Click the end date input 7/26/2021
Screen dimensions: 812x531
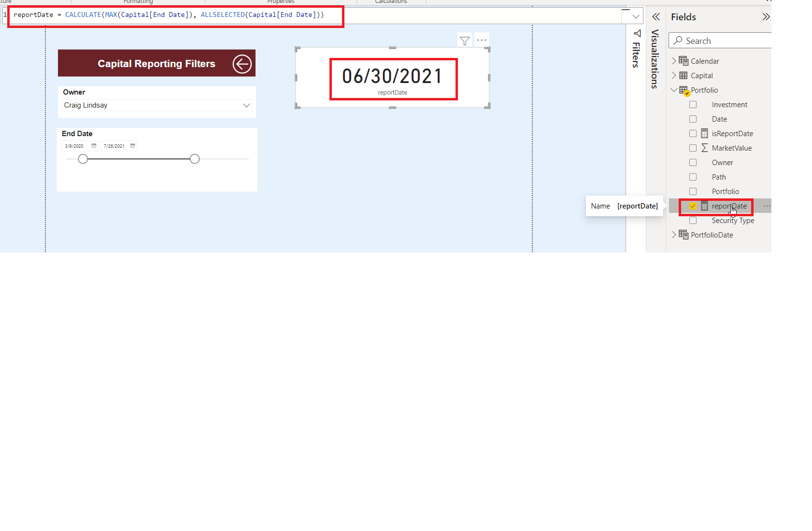pos(114,146)
